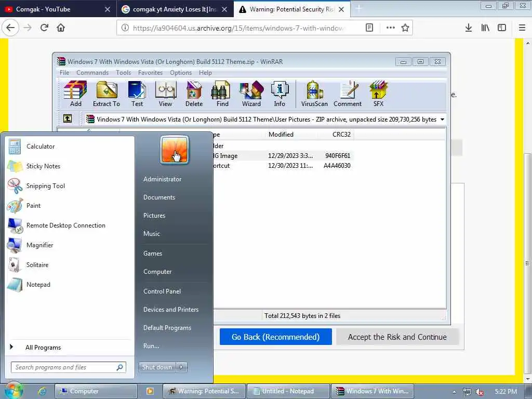
Task: Open the WinRAR File menu
Action: (x=64, y=73)
